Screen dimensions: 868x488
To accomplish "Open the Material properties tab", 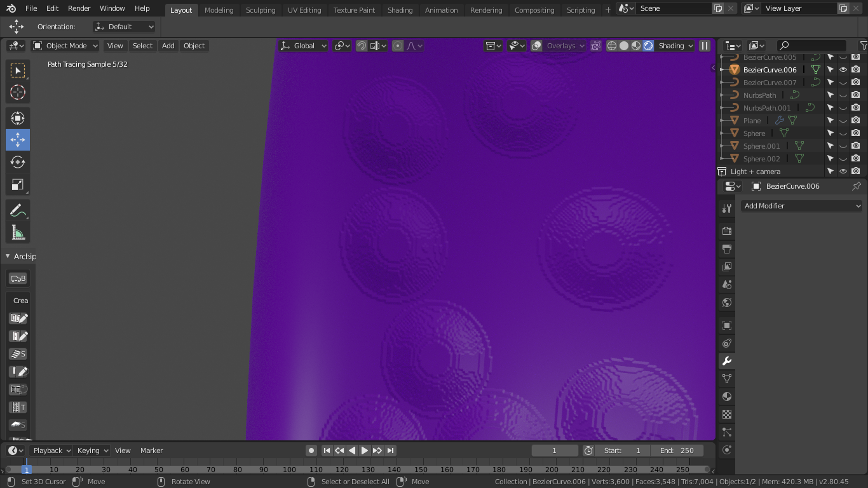I will (727, 396).
